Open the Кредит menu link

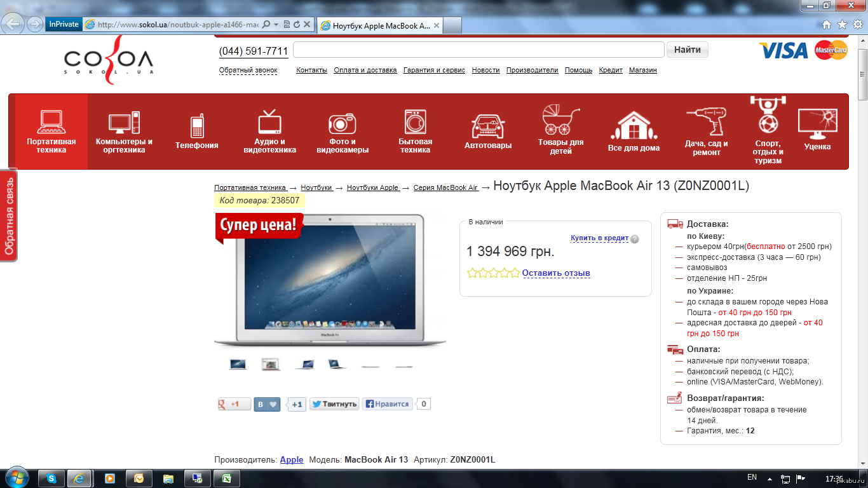click(x=611, y=70)
